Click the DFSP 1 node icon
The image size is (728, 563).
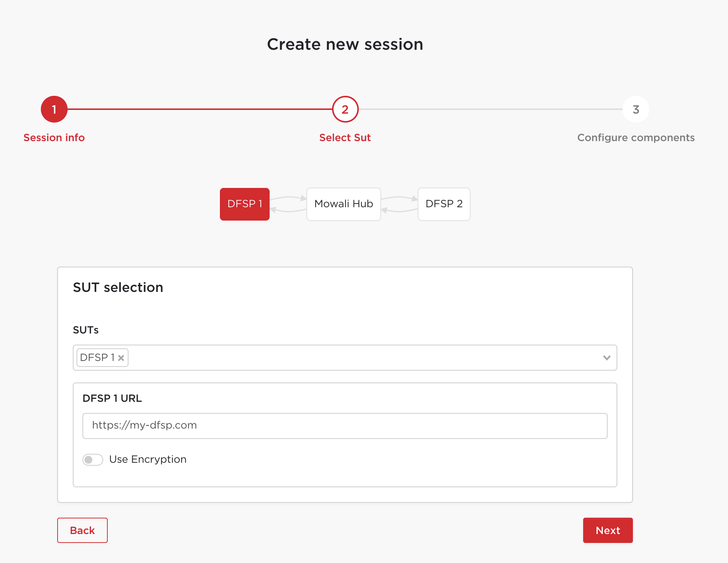244,204
